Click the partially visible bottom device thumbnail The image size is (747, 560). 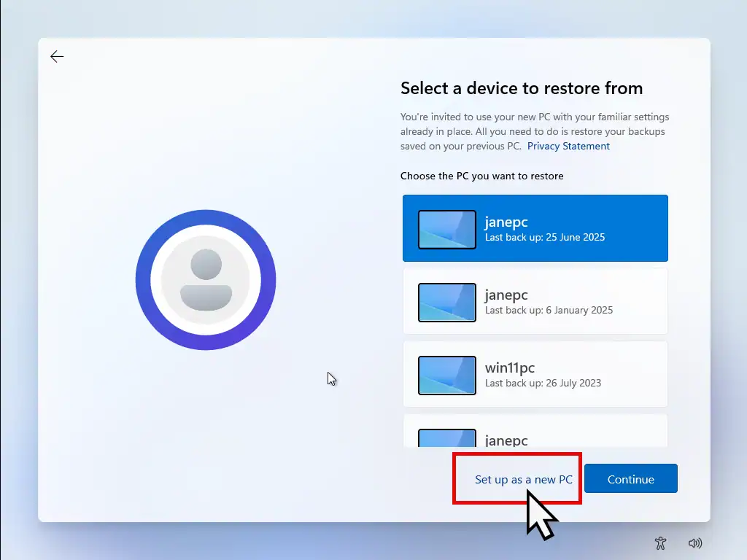pos(447,437)
